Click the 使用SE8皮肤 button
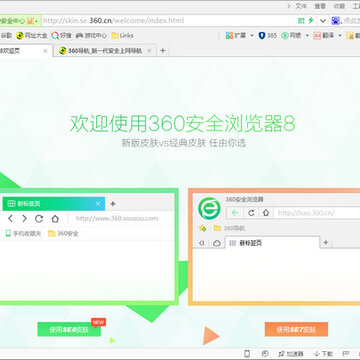Viewport: 360px width, 360px height. (69, 330)
